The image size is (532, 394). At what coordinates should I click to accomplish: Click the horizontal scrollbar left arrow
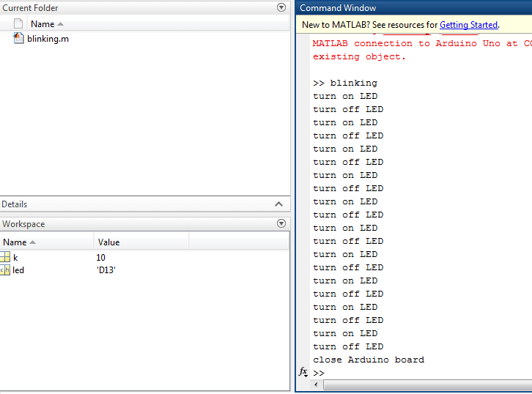(x=316, y=384)
